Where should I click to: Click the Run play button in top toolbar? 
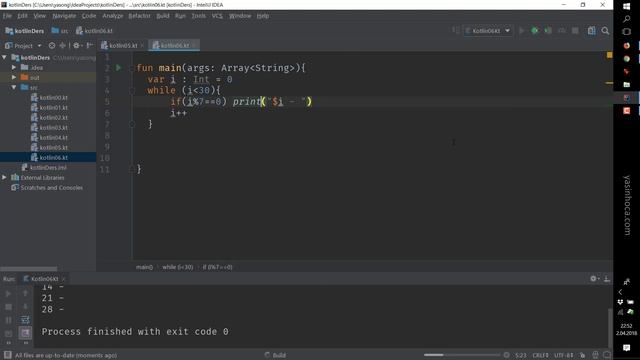[521, 31]
